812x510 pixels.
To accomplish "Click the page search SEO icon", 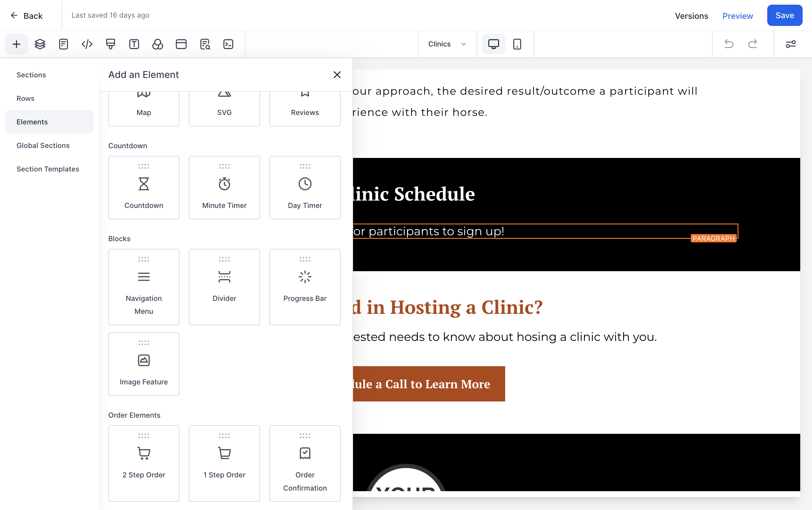I will [x=205, y=44].
